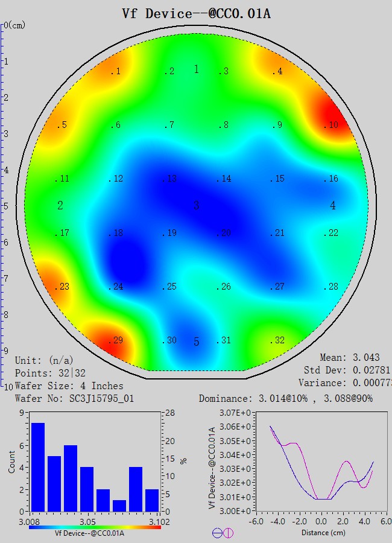Screen dimensions: 392x543
Task: Click zone label 4 on right side
Action: [x=332, y=206]
